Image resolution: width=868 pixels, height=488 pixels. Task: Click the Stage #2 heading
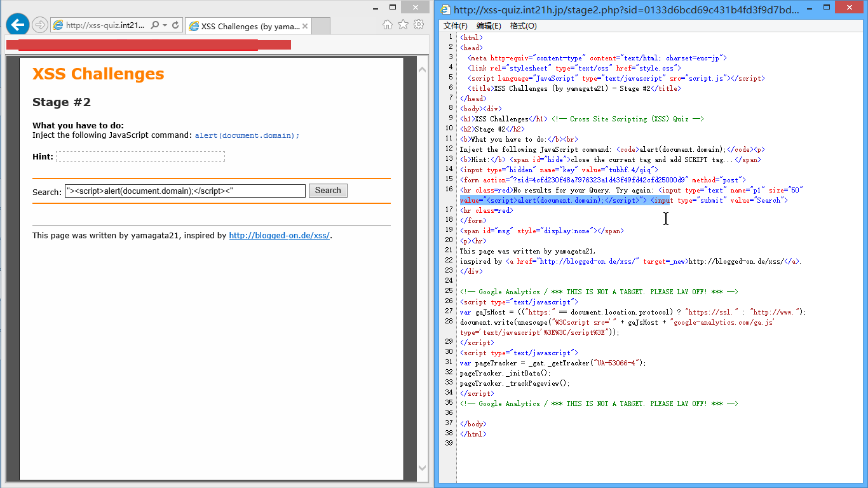coord(62,102)
